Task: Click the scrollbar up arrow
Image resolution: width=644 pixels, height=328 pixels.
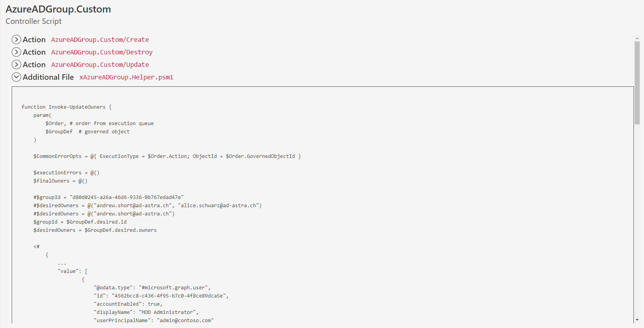Action: 637,39
